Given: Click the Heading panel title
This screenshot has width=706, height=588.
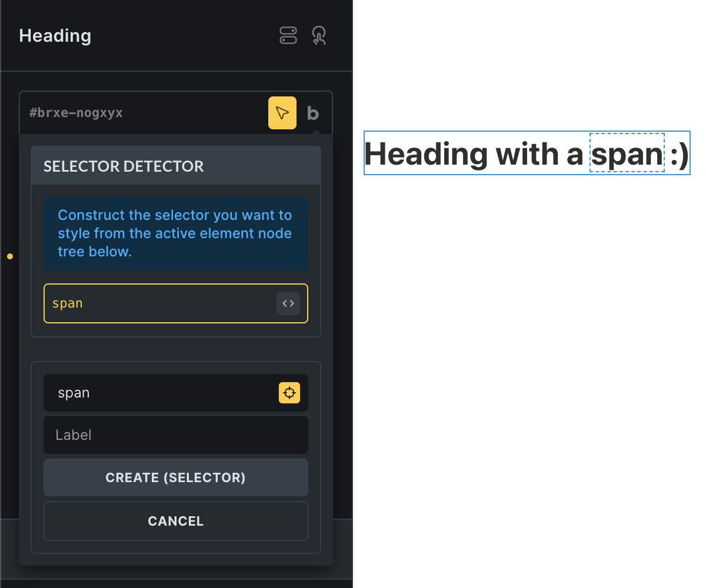Looking at the screenshot, I should pyautogui.click(x=55, y=36).
